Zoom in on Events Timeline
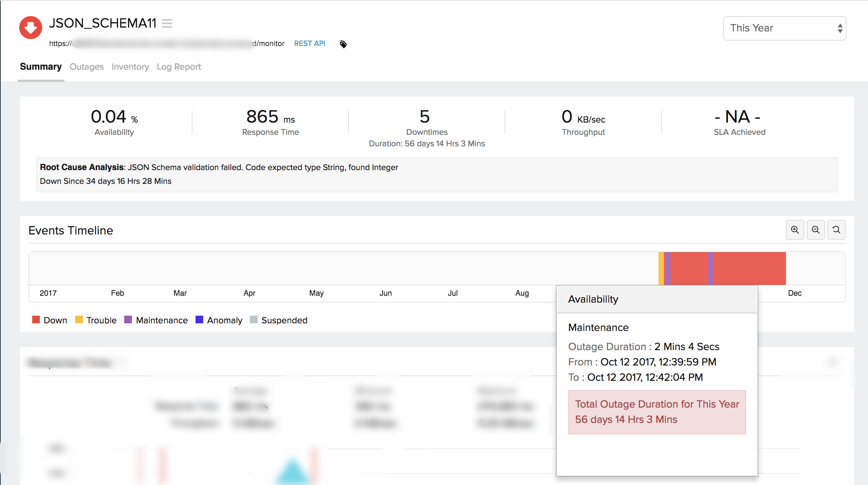 795,230
